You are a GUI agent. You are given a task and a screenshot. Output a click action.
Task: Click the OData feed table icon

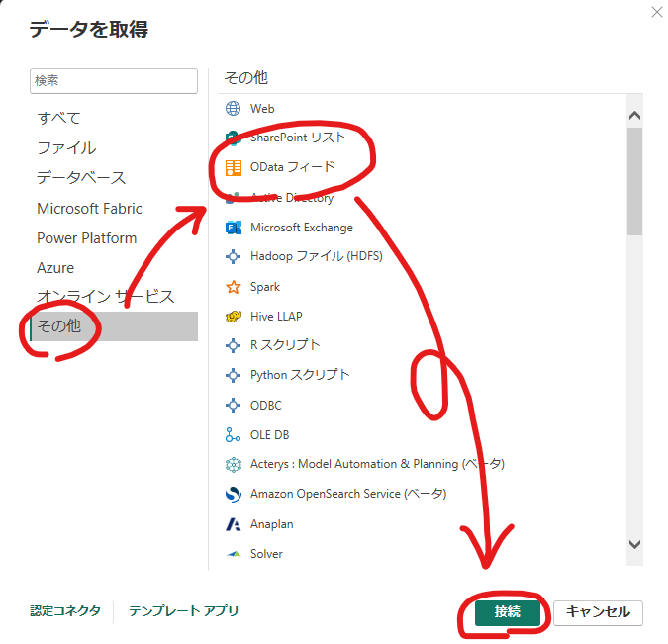233,168
